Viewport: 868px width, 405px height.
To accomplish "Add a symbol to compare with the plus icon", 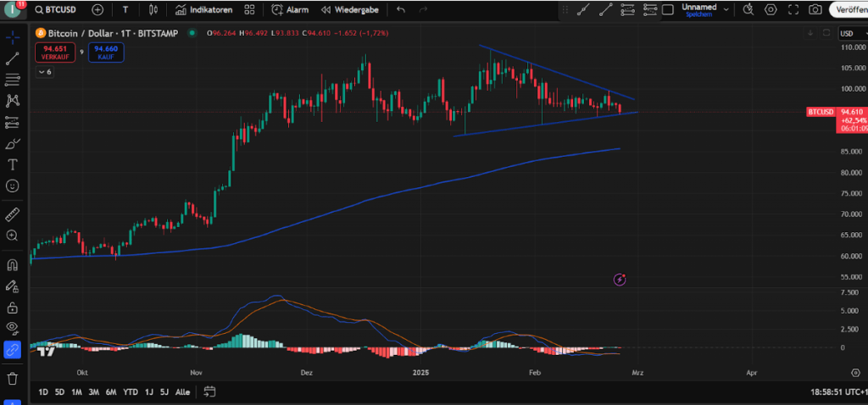I will [x=97, y=9].
